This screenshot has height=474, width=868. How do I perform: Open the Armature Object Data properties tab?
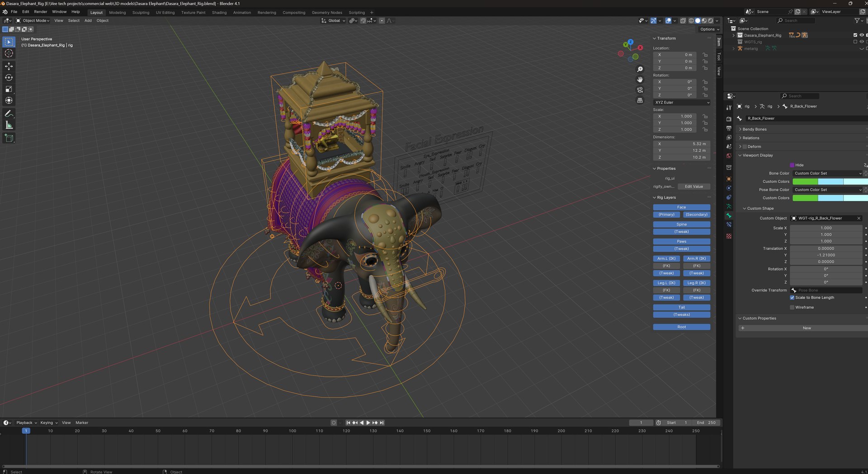pos(729,206)
